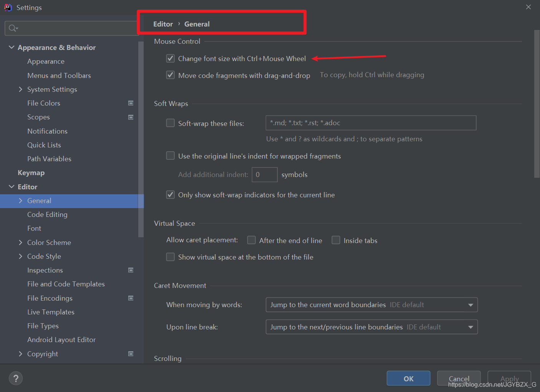Open Menus and Toolbars settings
Image resolution: width=540 pixels, height=392 pixels.
click(59, 76)
